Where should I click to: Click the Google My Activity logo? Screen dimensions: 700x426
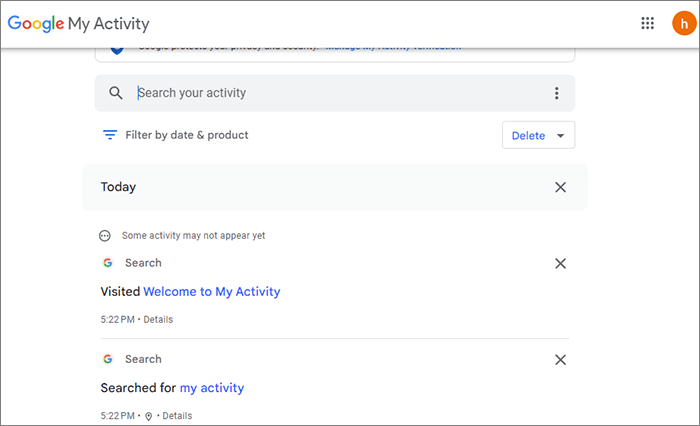[78, 23]
